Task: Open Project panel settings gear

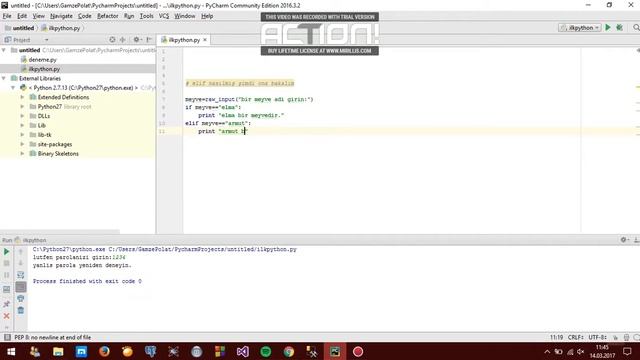Action: [137, 40]
